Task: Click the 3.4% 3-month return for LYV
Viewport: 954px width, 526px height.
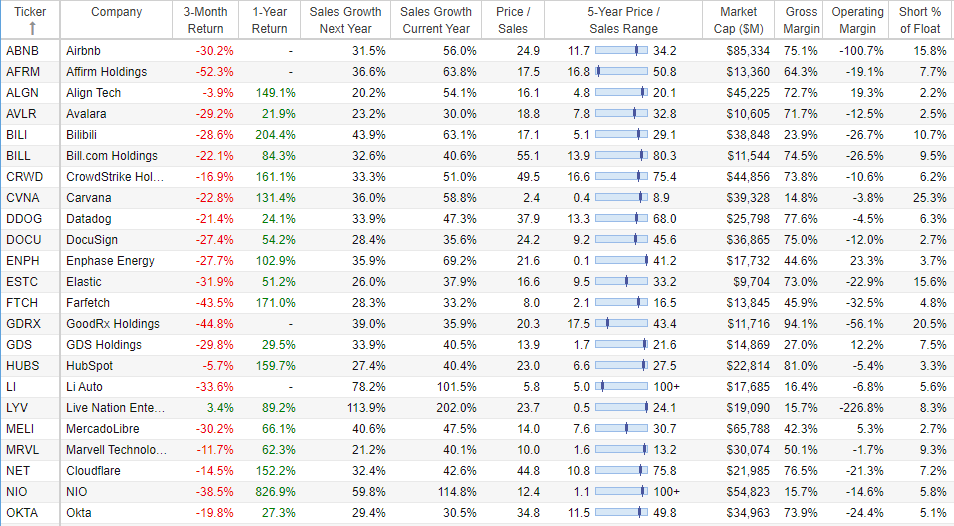Action: tap(220, 407)
